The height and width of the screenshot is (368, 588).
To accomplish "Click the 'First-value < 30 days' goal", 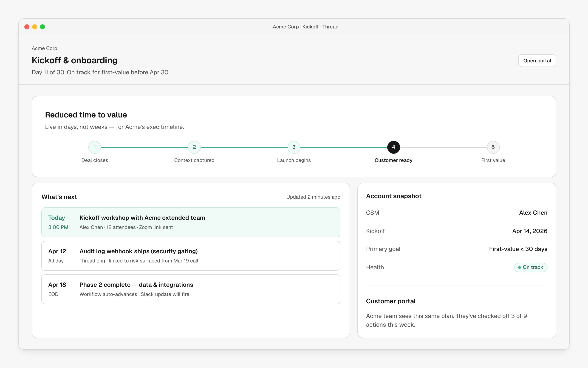I will click(518, 249).
